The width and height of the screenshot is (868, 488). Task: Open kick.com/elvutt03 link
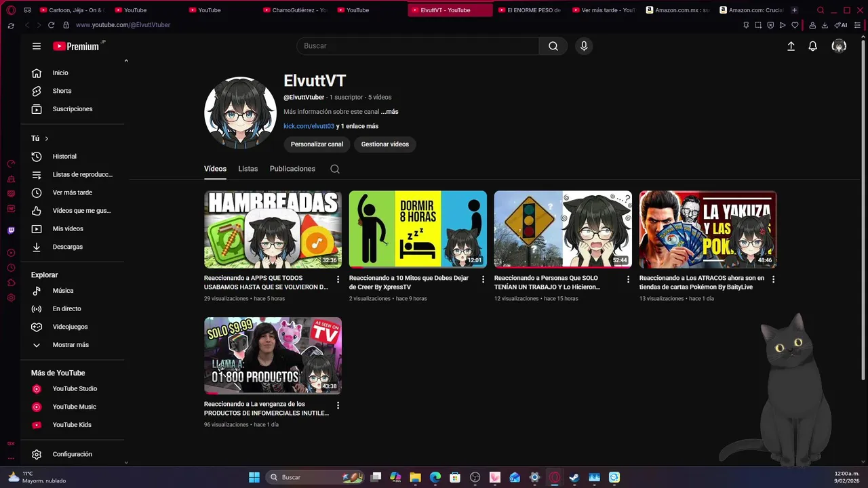309,126
